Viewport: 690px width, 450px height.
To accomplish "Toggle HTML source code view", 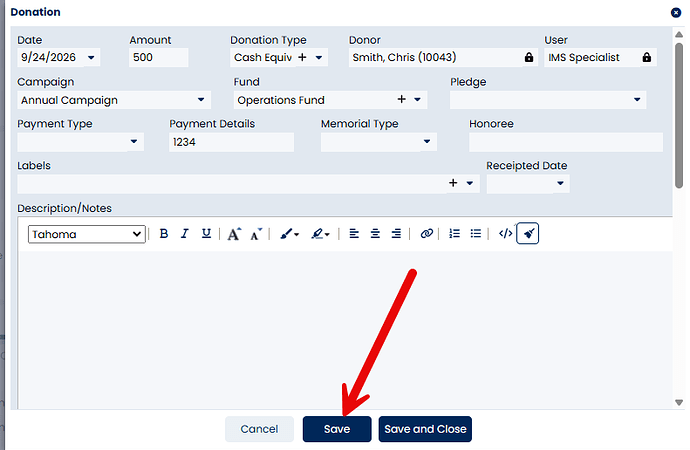I will click(x=505, y=234).
